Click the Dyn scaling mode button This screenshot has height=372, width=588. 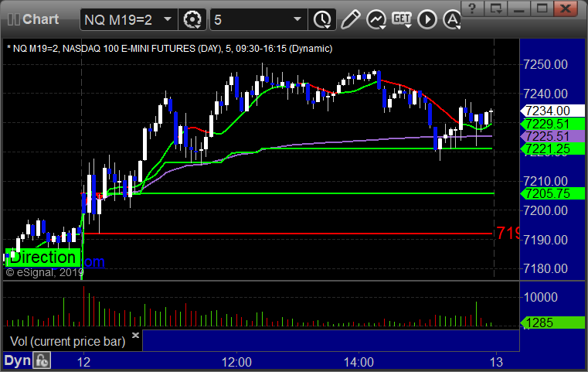pos(17,360)
